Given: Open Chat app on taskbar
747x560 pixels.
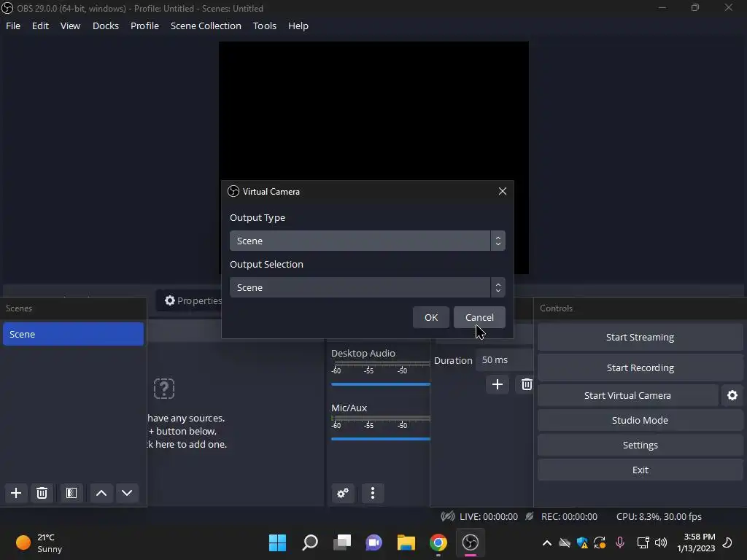Looking at the screenshot, I should (374, 542).
